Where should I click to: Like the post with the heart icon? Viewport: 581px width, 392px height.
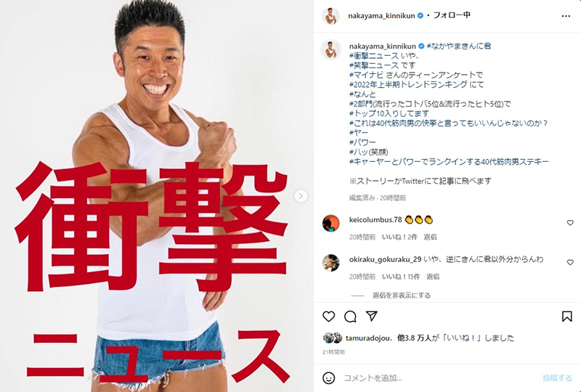tap(329, 317)
